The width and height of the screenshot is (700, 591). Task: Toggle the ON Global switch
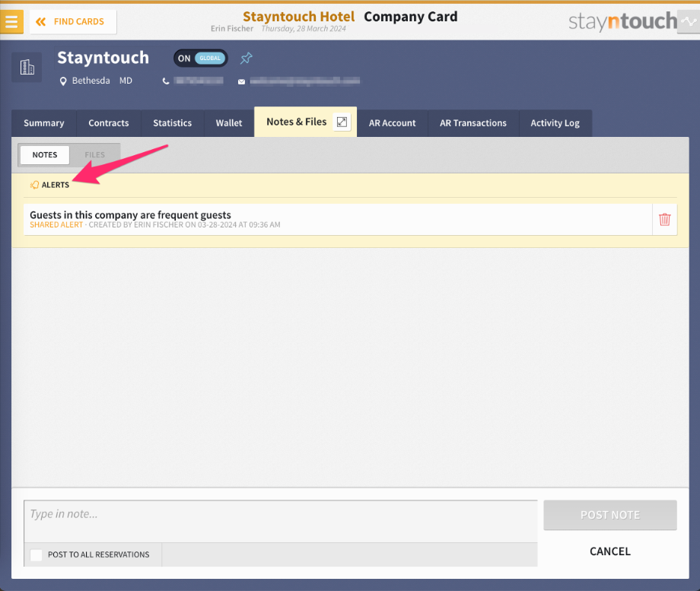[x=200, y=59]
